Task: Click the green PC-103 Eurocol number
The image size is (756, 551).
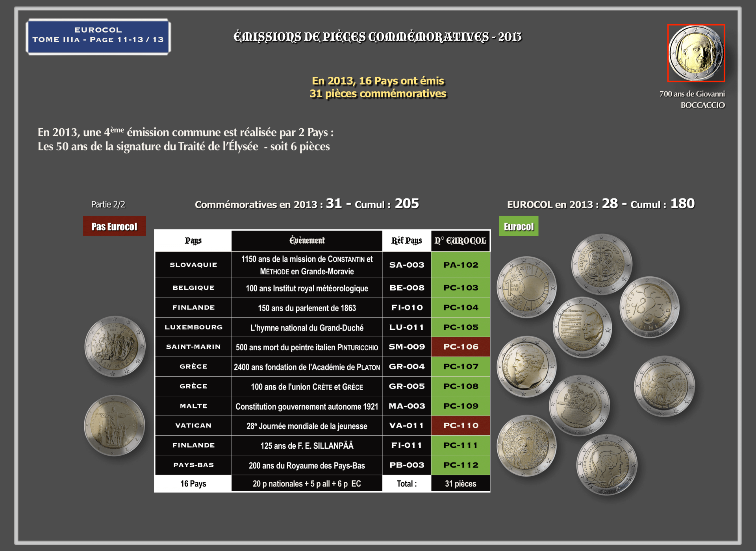Action: 461,288
